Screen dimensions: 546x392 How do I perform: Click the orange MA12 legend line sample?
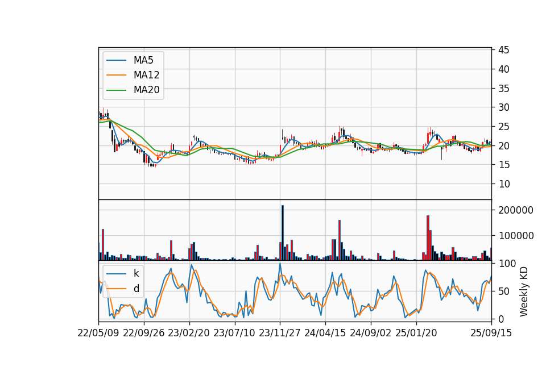116,75
